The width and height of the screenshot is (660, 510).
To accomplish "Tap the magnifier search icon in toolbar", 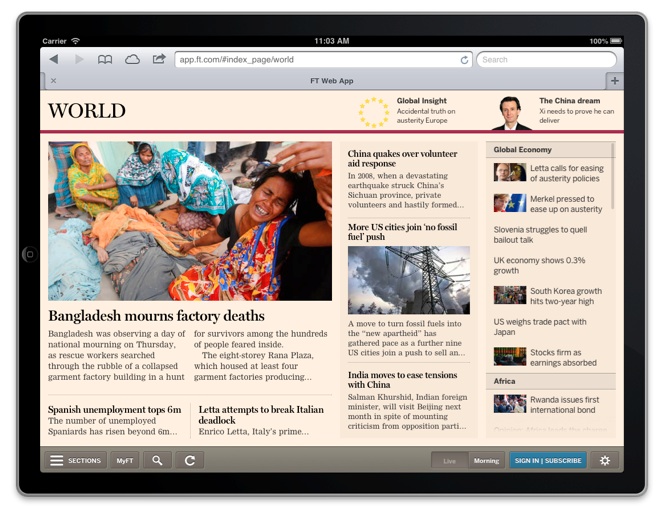I will point(157,460).
